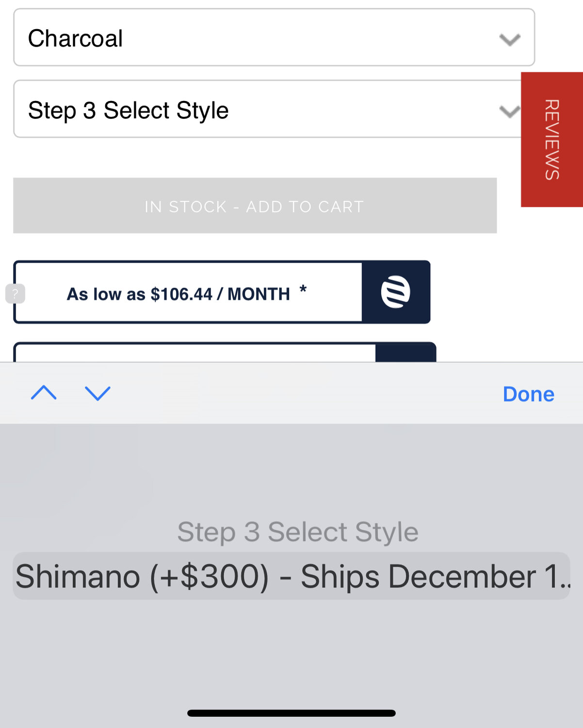Tap the home indicator bar at the bottom
This screenshot has width=583, height=728.
tap(291, 713)
